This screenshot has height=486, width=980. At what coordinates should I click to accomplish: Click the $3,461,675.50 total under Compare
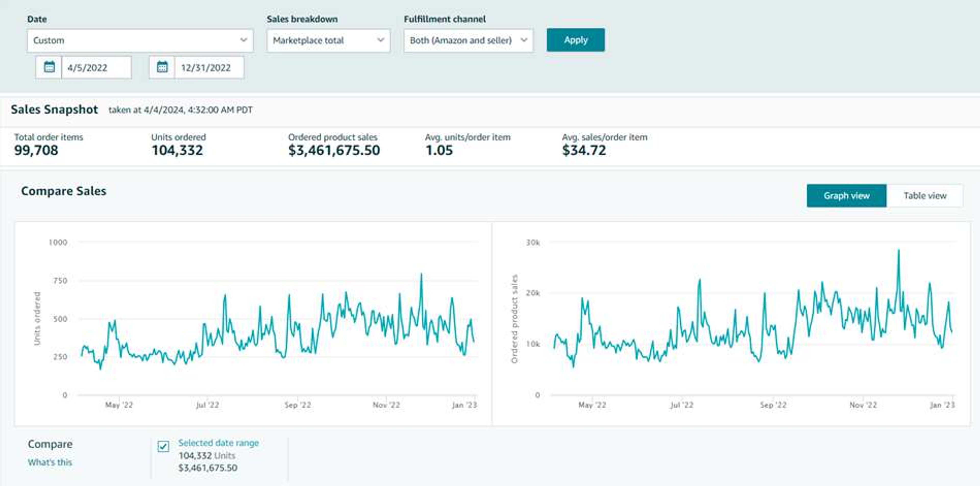[208, 468]
